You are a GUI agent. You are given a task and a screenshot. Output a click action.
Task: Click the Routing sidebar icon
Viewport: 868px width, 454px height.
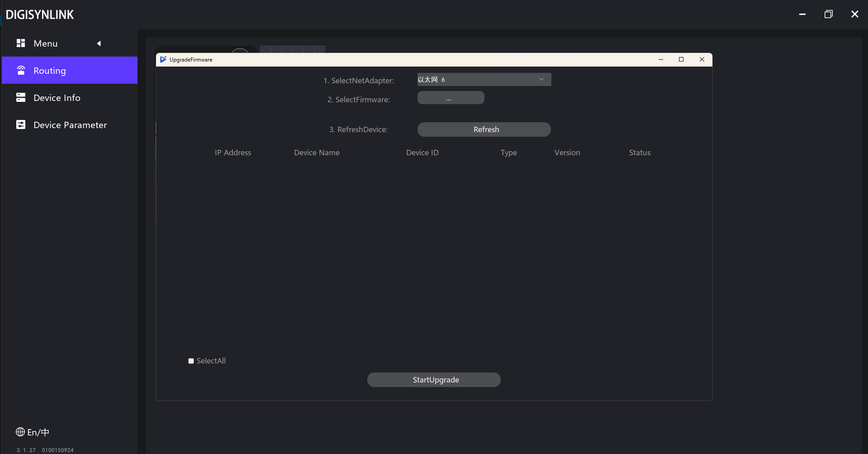coord(21,70)
